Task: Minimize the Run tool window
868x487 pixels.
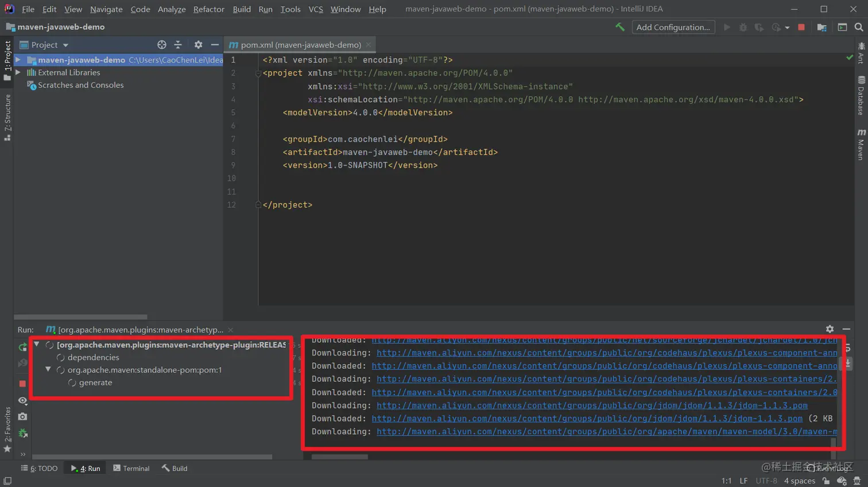Action: coord(846,329)
